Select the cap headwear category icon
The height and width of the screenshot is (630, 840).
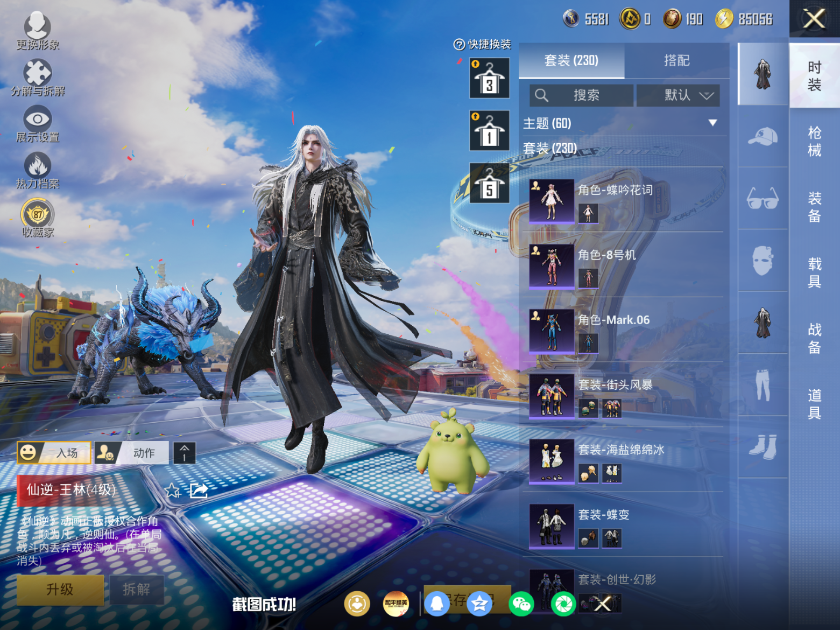pos(763,136)
